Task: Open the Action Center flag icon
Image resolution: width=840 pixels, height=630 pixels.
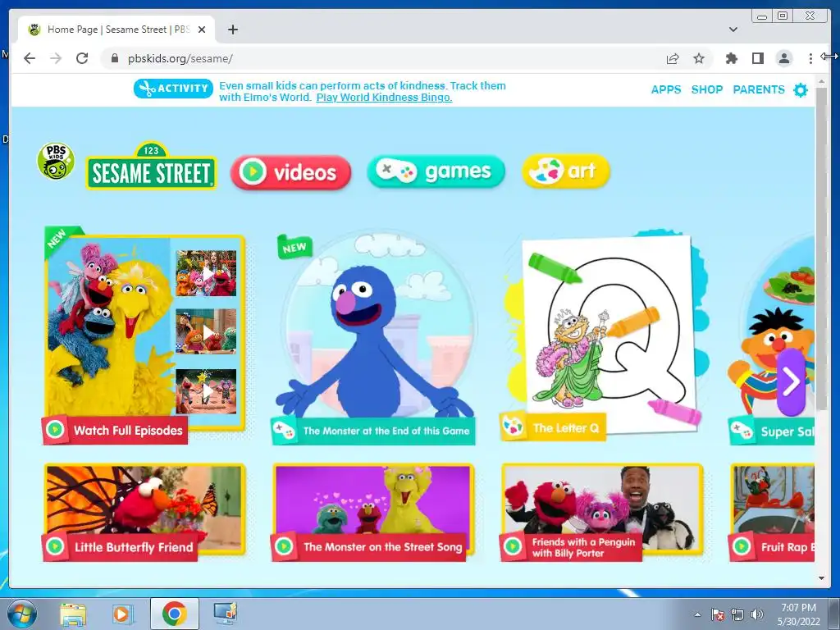Action: click(x=717, y=614)
